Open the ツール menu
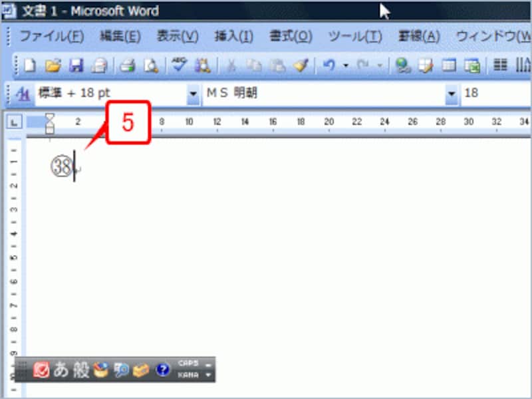532x399 pixels. tap(355, 37)
